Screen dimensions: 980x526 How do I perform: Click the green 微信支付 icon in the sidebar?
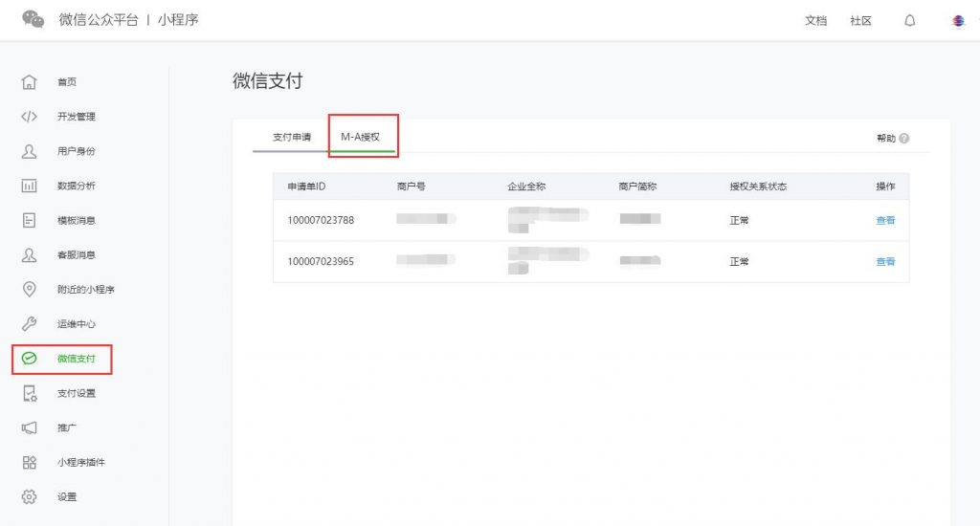point(30,359)
